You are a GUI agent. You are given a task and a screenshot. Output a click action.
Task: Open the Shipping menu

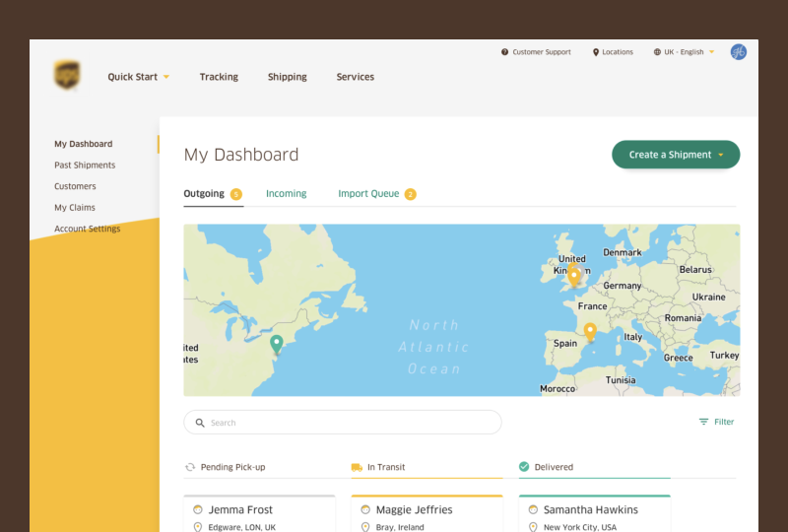(x=287, y=77)
